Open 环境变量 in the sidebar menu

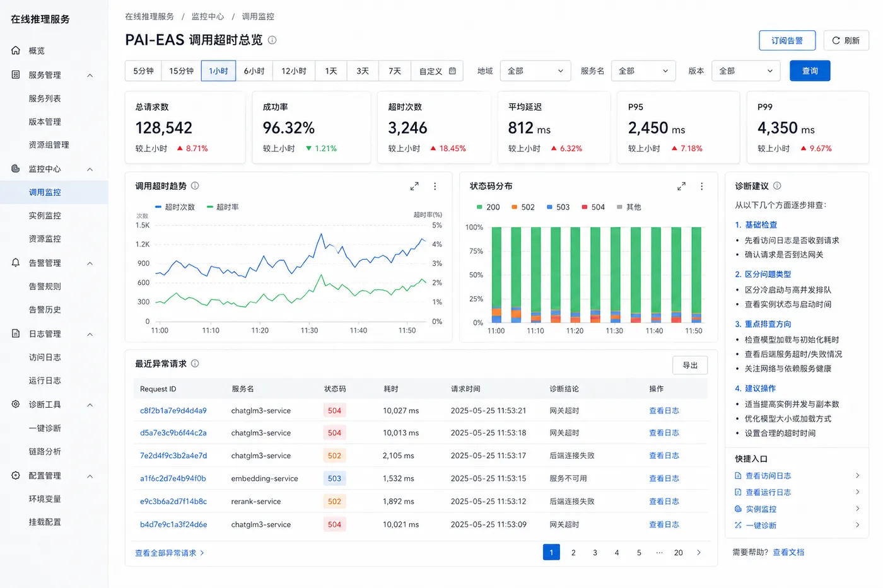pos(45,499)
